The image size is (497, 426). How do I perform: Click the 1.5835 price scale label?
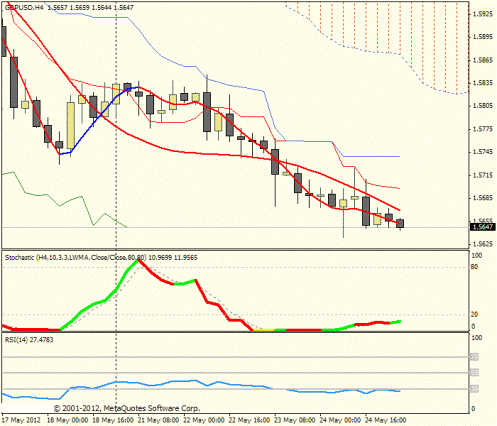(483, 83)
